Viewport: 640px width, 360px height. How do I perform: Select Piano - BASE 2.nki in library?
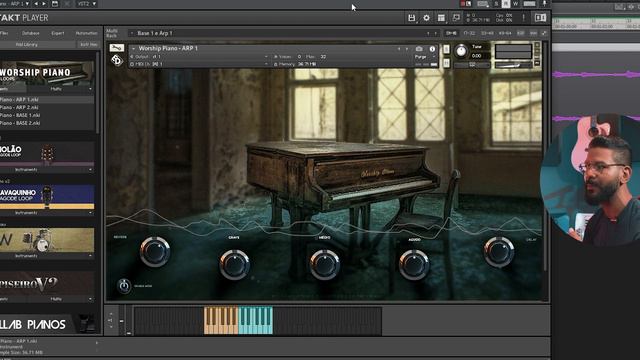click(x=47, y=123)
